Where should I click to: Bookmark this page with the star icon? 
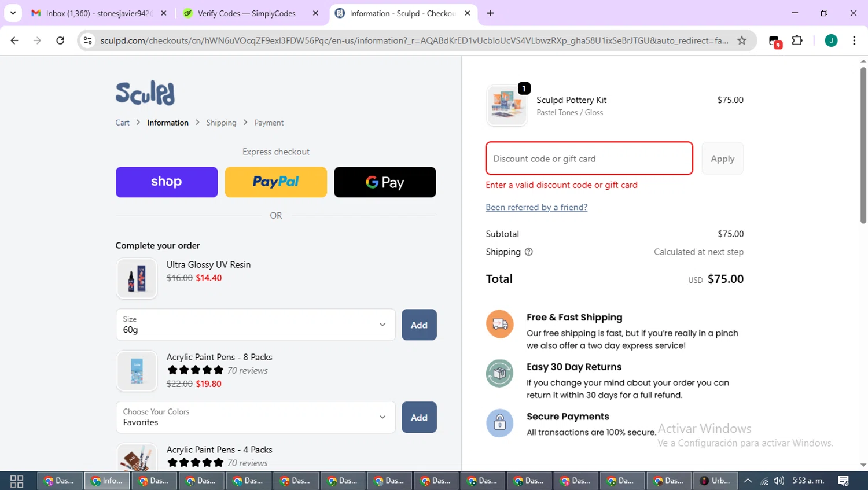742,40
